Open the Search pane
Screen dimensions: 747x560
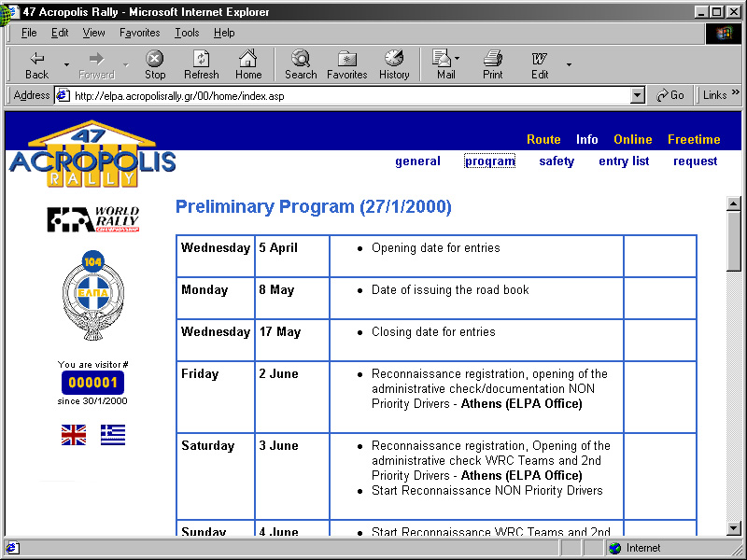301,64
